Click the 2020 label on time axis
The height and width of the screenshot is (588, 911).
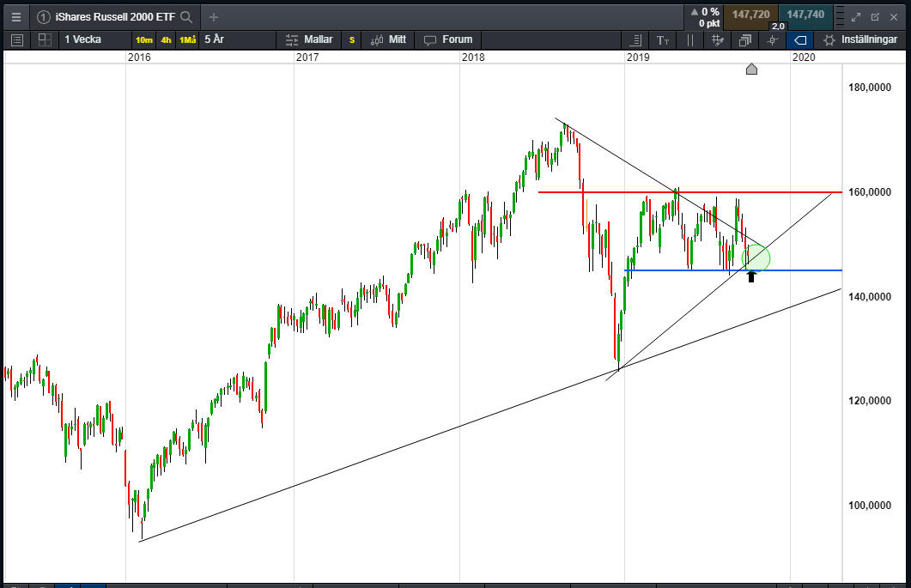point(804,57)
